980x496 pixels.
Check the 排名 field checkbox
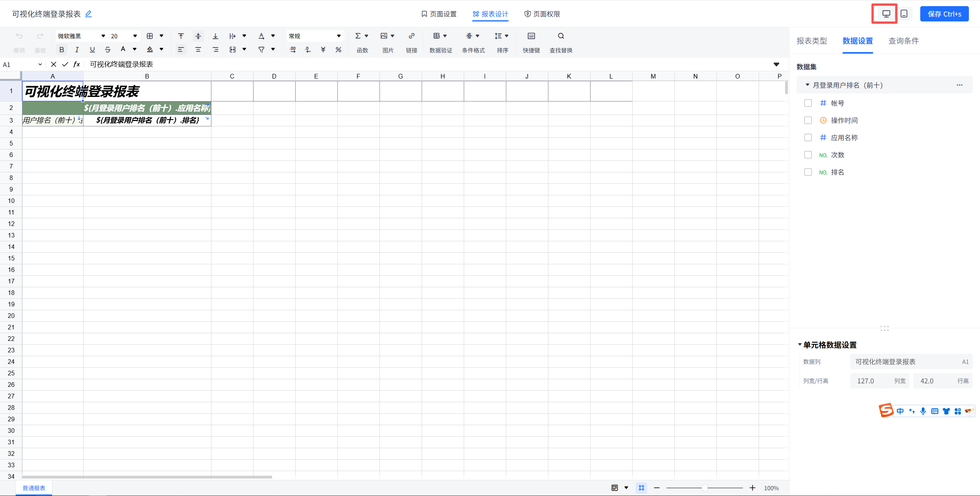point(808,172)
